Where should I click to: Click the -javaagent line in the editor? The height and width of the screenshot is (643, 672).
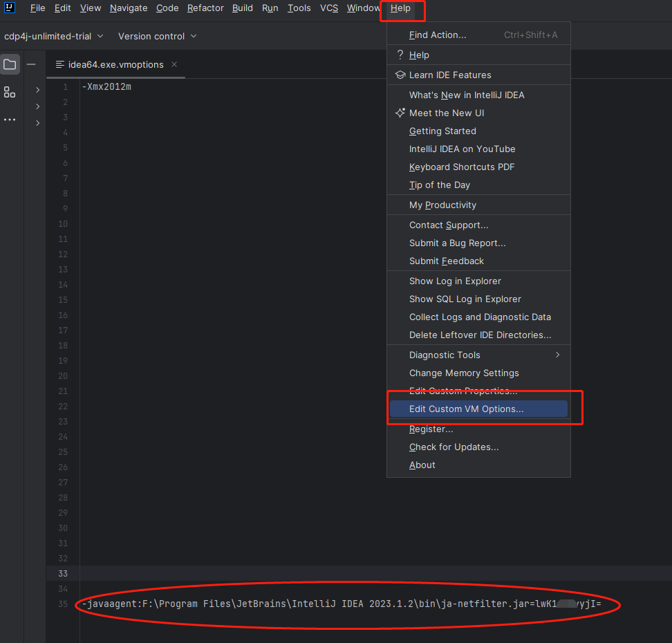(342, 604)
